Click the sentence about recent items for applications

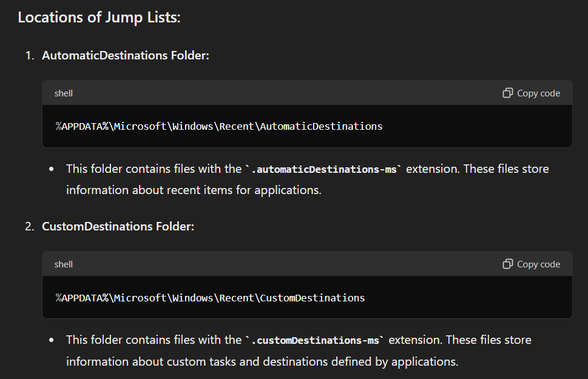click(x=194, y=190)
